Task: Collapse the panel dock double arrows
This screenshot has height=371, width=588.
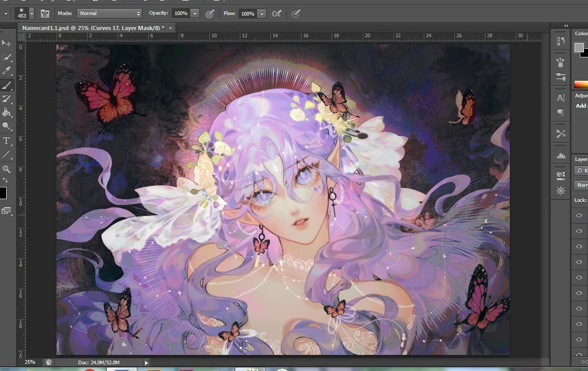Action: pos(566,26)
